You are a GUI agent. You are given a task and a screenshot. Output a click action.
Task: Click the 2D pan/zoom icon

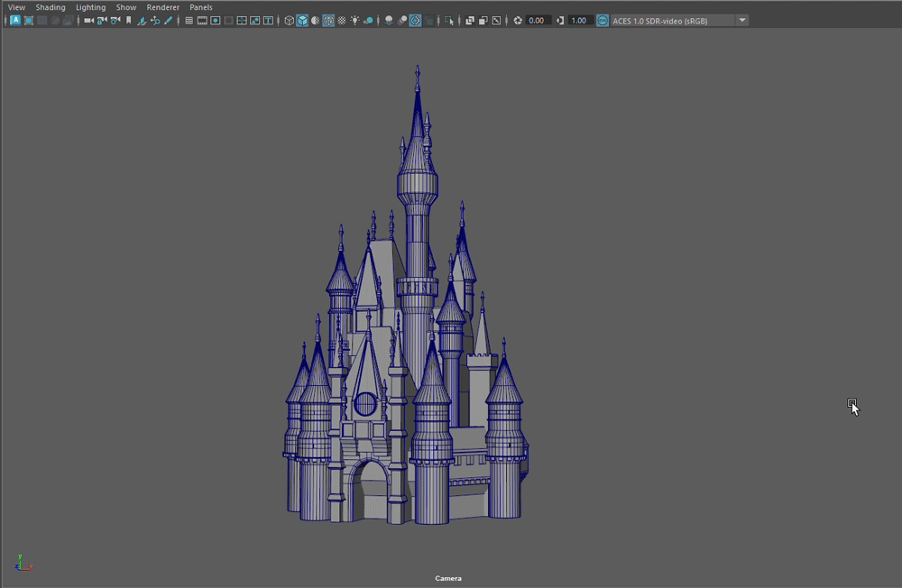tap(154, 20)
